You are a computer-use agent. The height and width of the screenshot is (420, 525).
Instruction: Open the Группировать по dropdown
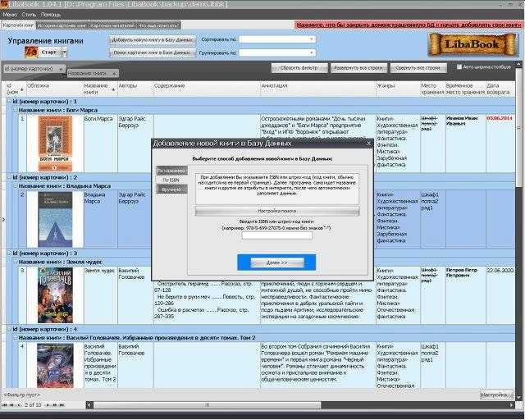point(312,52)
